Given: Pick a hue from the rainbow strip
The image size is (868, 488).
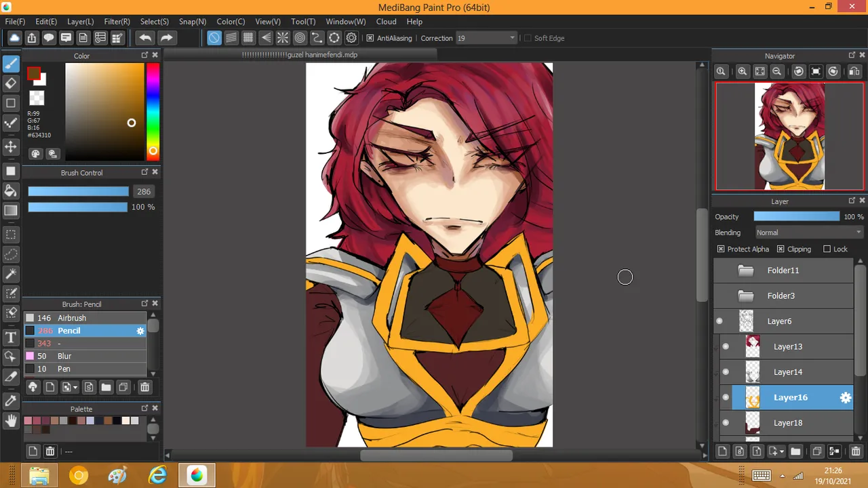Looking at the screenshot, I should pyautogui.click(x=153, y=111).
